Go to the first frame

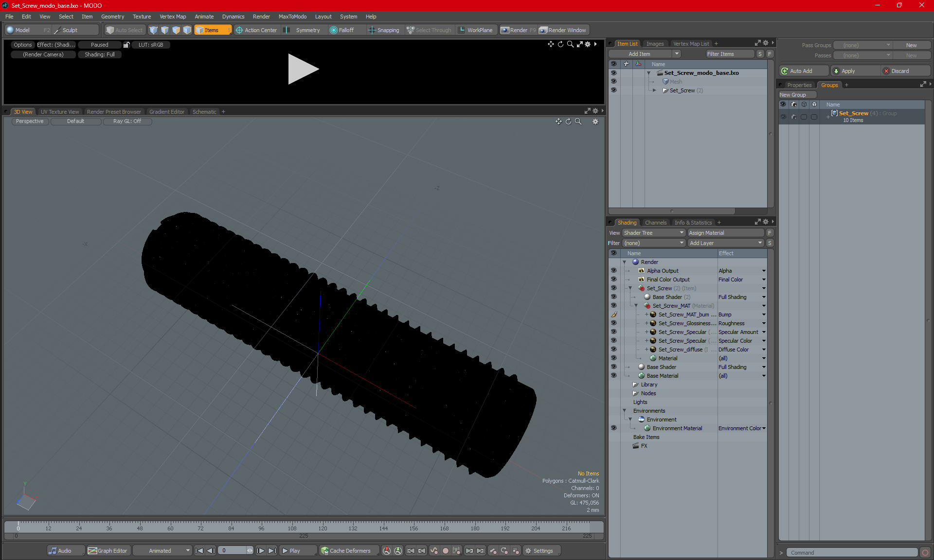tap(199, 551)
